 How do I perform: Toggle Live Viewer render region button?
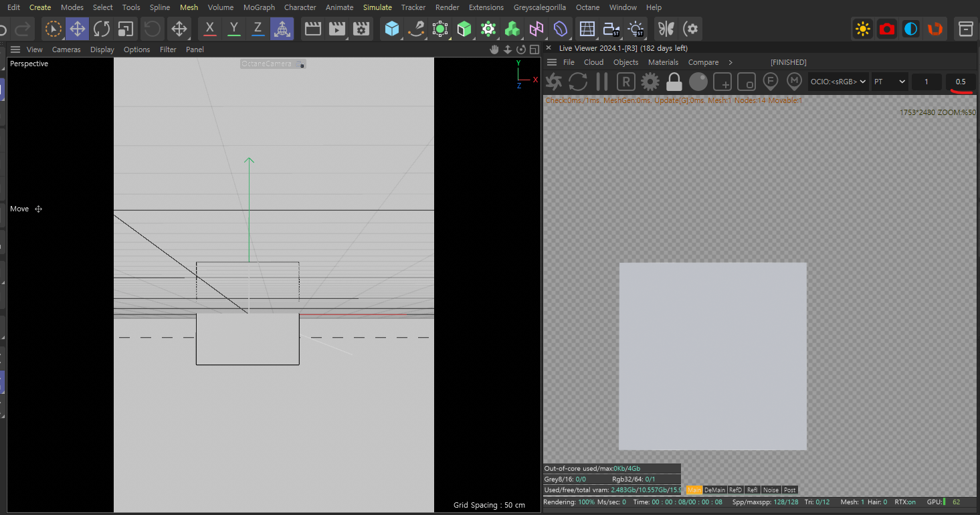722,82
